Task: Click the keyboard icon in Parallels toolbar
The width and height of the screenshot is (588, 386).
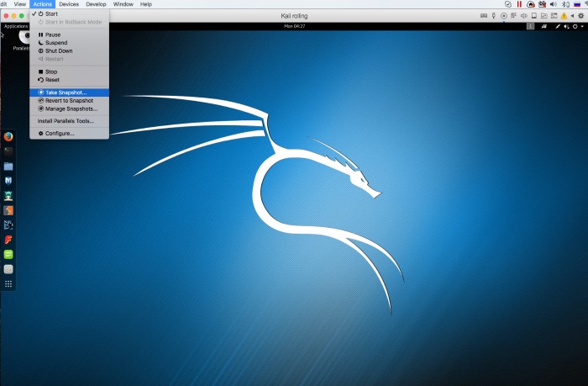Action: coord(484,16)
